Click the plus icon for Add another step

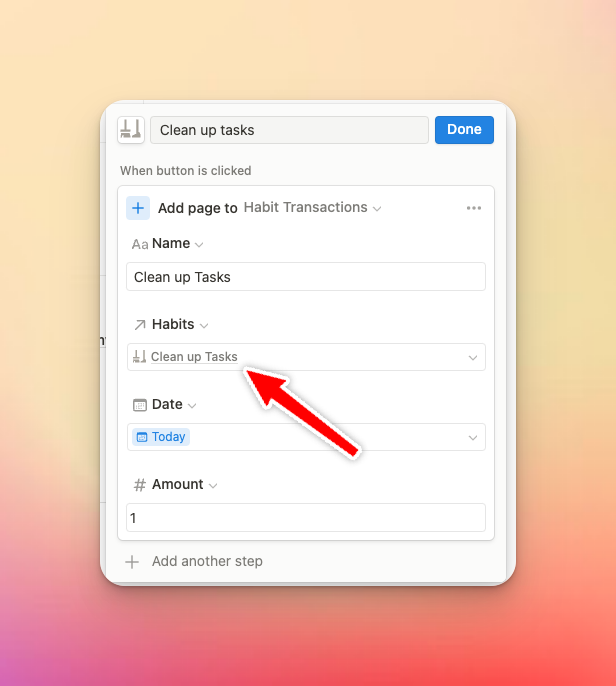point(132,562)
